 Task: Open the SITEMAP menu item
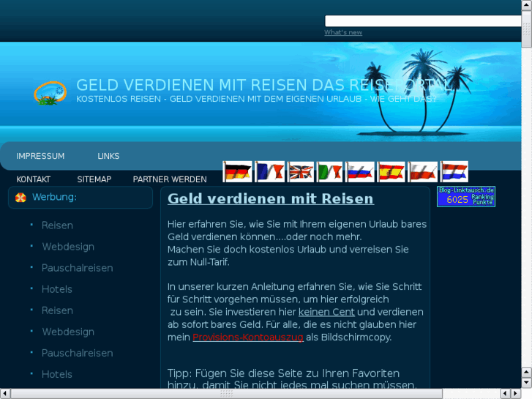pyautogui.click(x=94, y=179)
